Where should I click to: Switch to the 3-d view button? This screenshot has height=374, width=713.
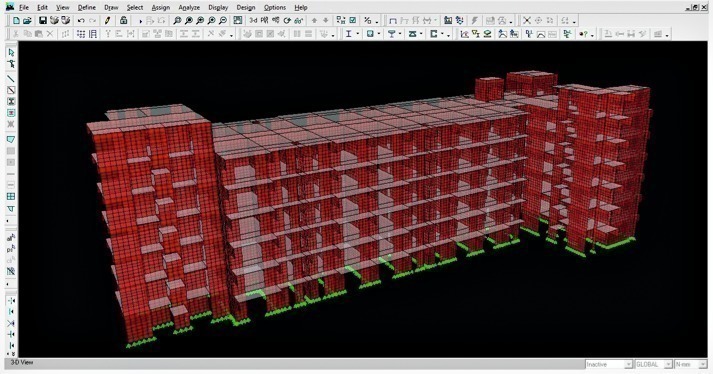(253, 20)
